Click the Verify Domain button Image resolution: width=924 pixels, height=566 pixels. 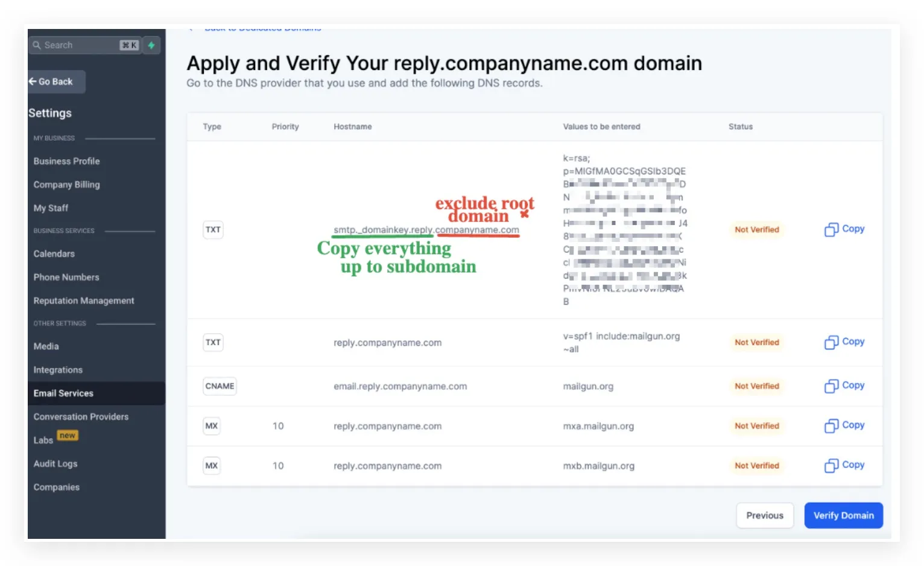click(x=843, y=515)
